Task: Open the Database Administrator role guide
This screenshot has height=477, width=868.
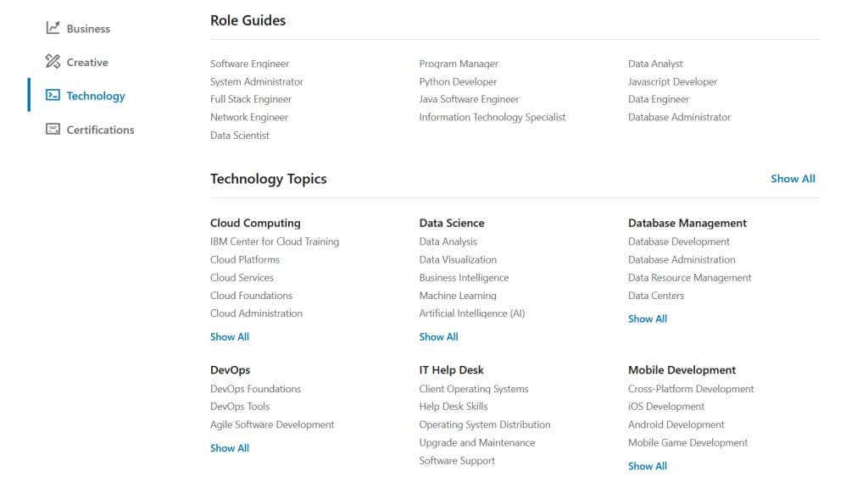Action: click(679, 118)
